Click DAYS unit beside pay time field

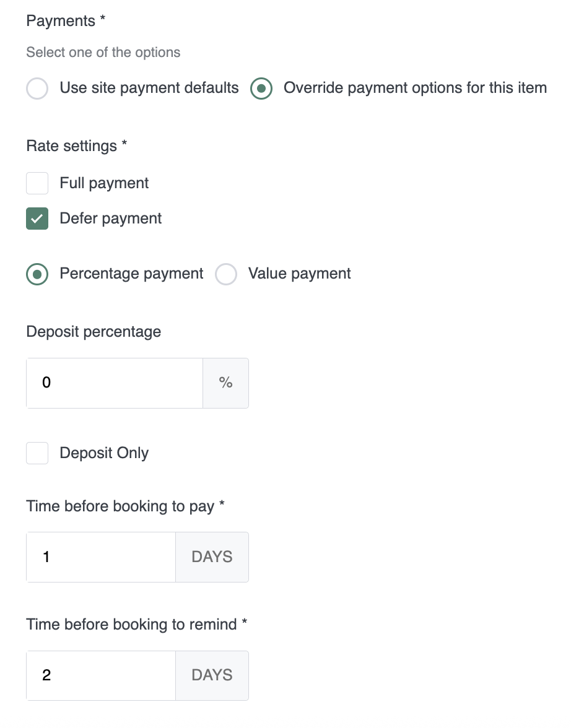click(212, 557)
